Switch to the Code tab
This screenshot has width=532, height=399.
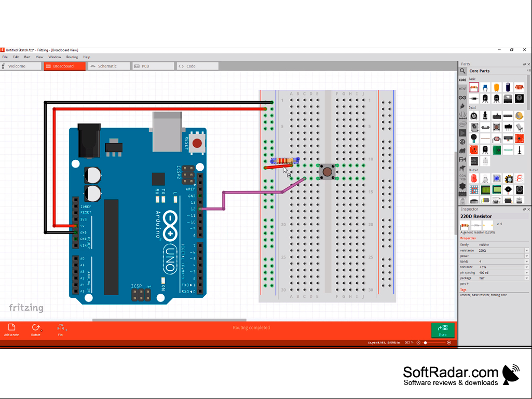[197, 66]
